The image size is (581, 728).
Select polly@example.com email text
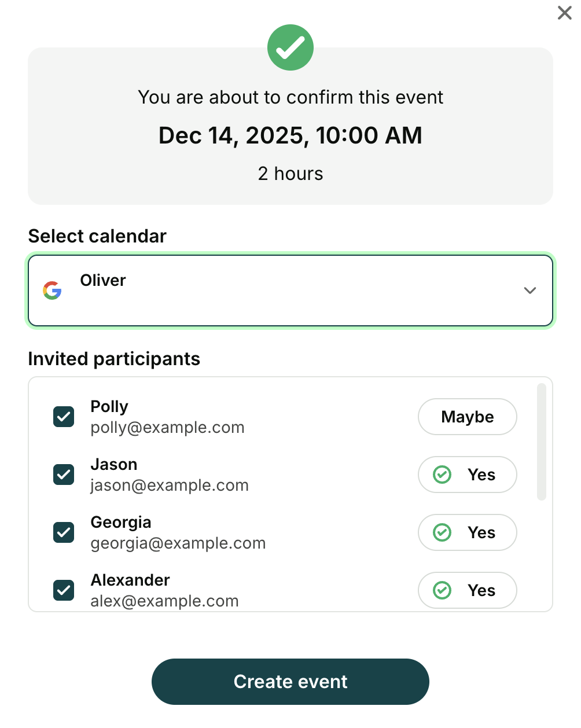point(167,428)
